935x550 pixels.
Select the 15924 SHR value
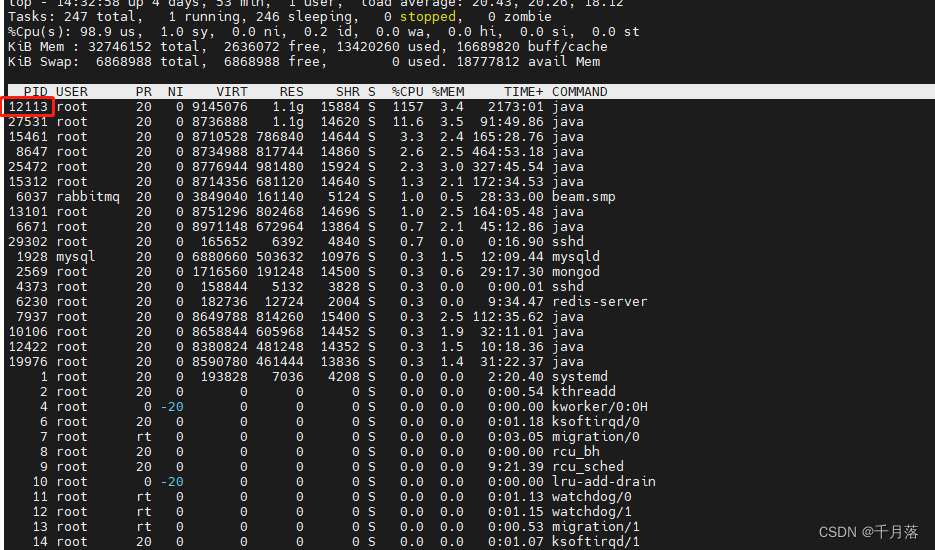click(340, 166)
